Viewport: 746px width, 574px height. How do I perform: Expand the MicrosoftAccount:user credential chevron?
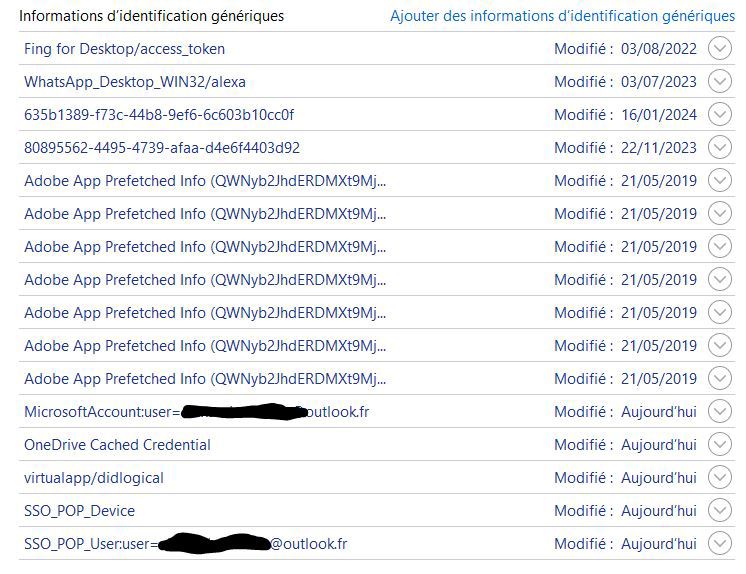[719, 411]
